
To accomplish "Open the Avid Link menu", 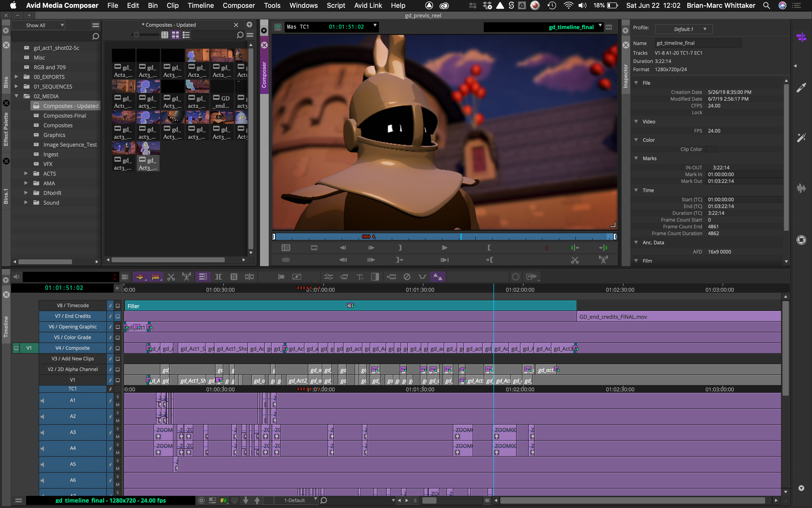I will pyautogui.click(x=368, y=6).
